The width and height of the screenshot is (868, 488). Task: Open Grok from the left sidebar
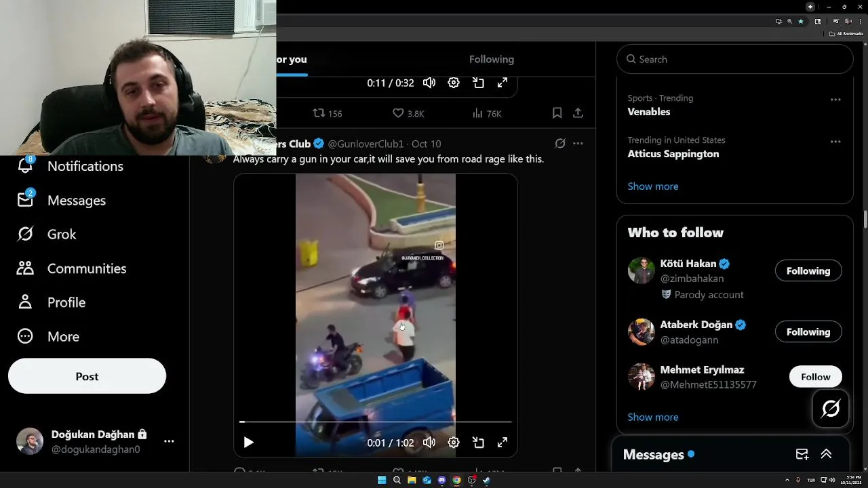[x=47, y=235]
